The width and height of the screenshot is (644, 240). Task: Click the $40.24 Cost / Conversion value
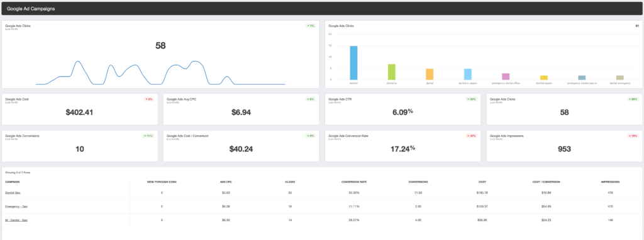pos(241,149)
